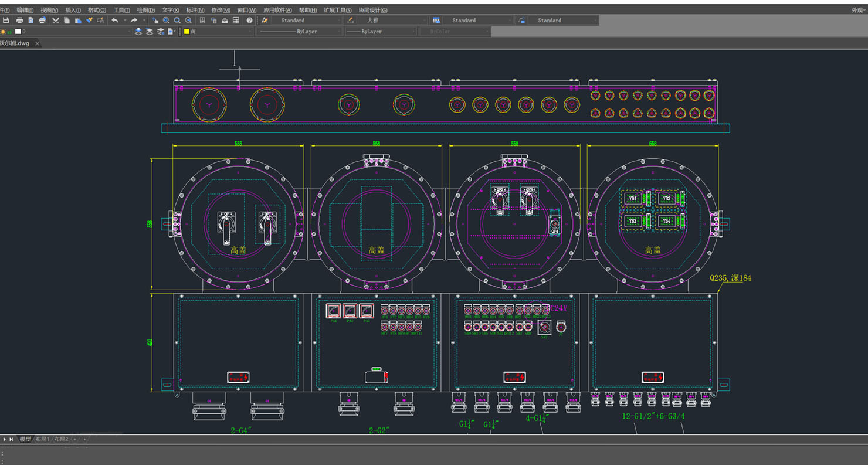
Task: Click the Undo arrow icon
Action: [115, 21]
